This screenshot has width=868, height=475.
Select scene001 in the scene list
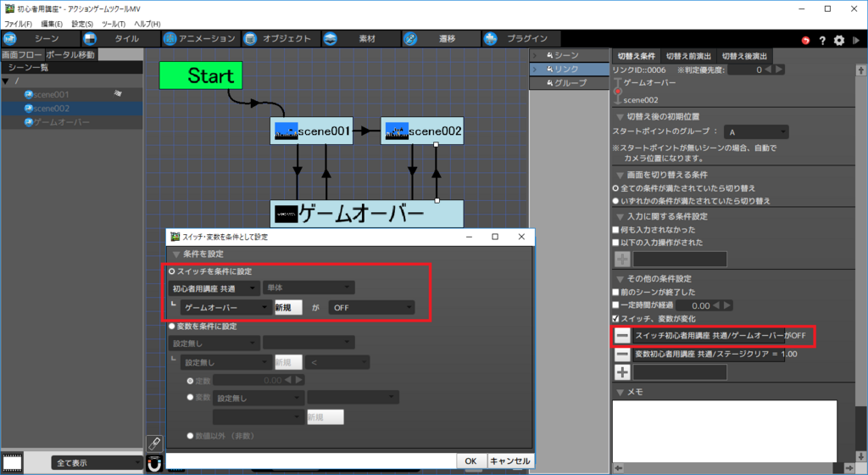pyautogui.click(x=51, y=95)
